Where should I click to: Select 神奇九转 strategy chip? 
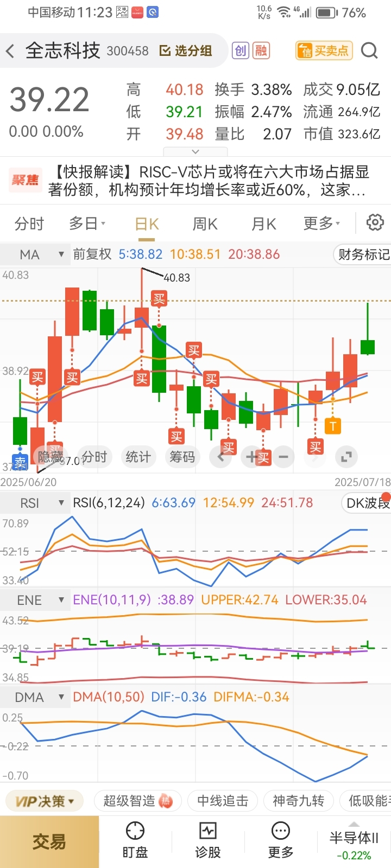click(x=298, y=801)
